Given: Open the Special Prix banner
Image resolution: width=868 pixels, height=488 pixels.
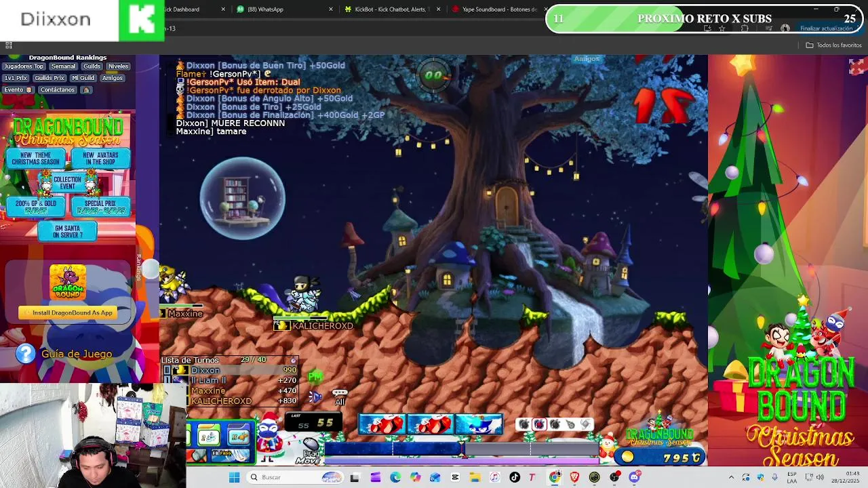Looking at the screenshot, I should tap(100, 207).
